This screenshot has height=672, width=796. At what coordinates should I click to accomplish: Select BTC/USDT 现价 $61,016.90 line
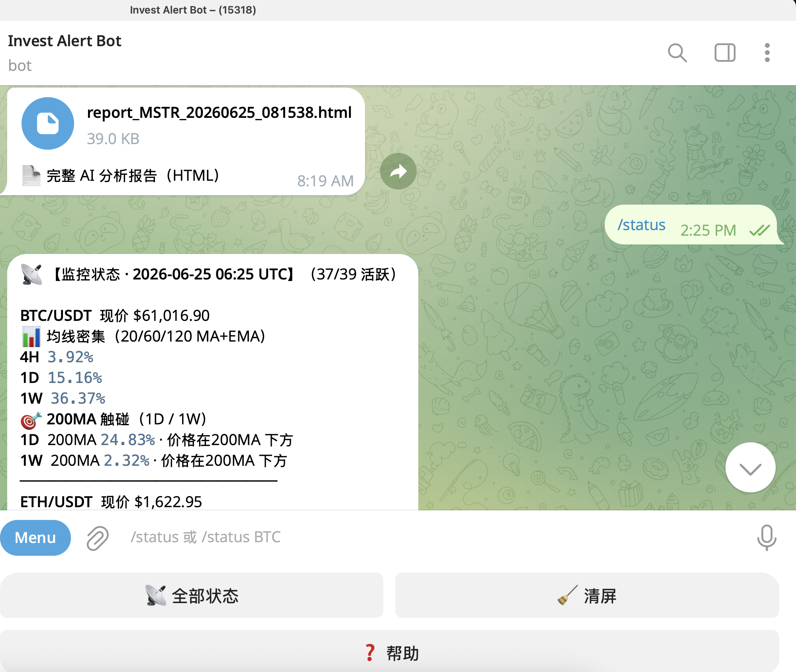[115, 316]
